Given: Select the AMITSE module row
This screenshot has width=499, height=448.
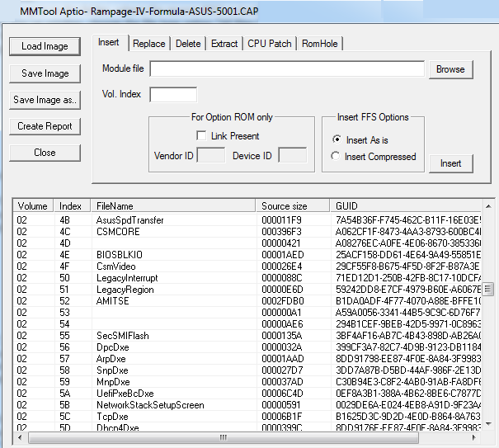Looking at the screenshot, I should (x=247, y=301).
